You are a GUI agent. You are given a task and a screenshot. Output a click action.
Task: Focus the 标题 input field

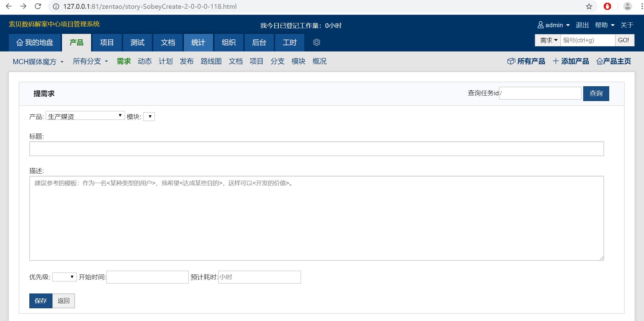[316, 149]
